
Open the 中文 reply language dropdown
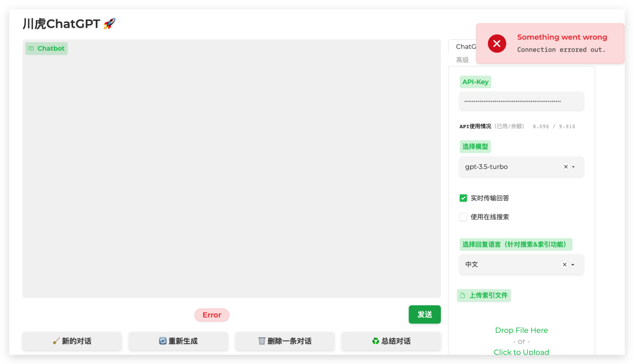(x=573, y=264)
